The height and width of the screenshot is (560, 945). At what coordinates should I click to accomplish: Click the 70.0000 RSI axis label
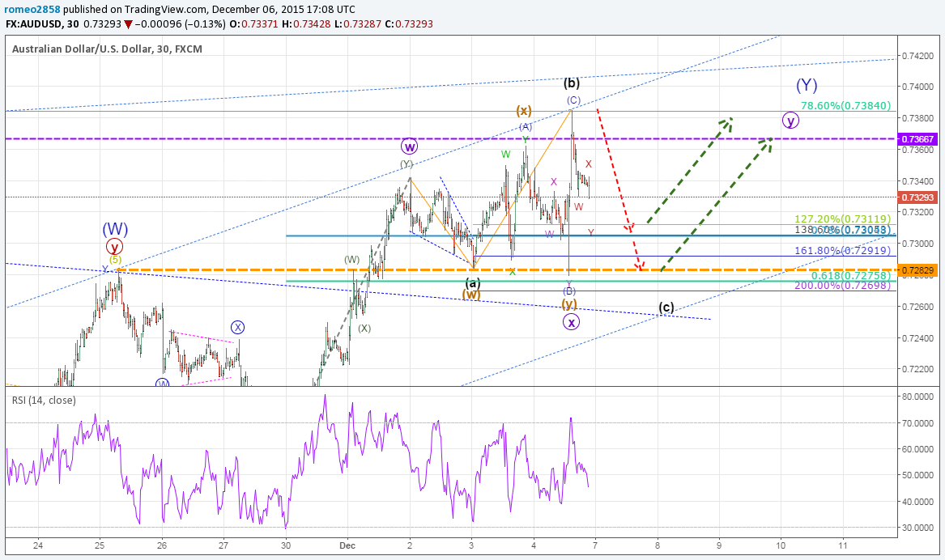[x=918, y=423]
